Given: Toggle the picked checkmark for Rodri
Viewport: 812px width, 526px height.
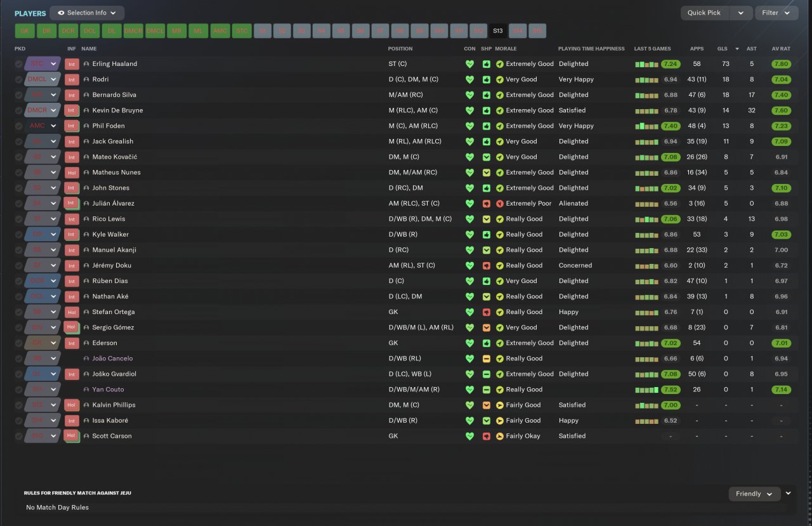Looking at the screenshot, I should pos(19,79).
